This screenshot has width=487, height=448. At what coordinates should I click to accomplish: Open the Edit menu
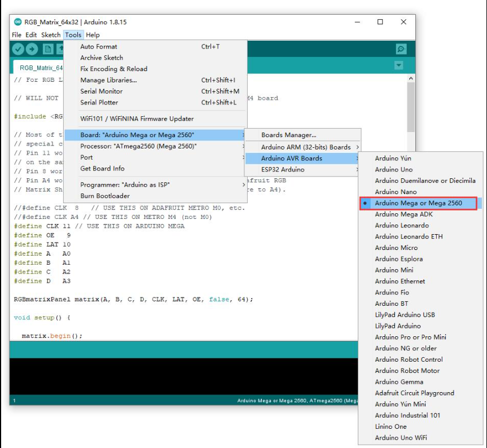[x=31, y=35]
